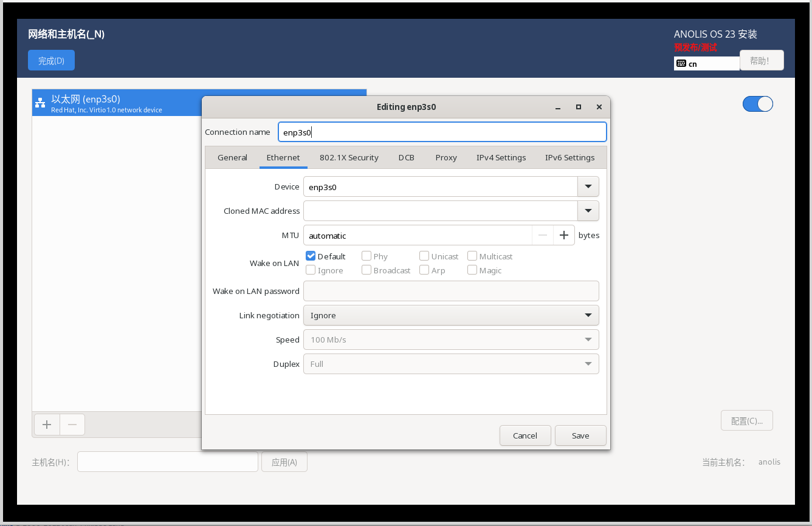Image resolution: width=812 pixels, height=526 pixels.
Task: Enable the Magic Wake on LAN checkbox
Action: tap(472, 270)
